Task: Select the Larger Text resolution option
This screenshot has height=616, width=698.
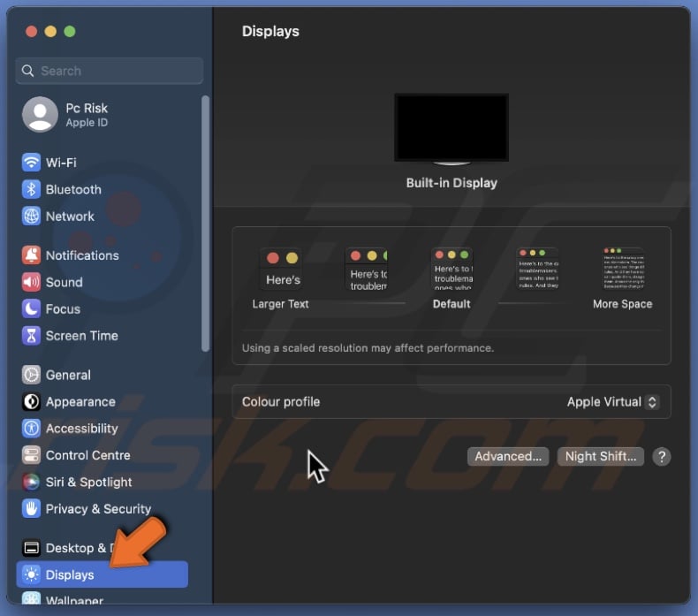Action: point(280,278)
